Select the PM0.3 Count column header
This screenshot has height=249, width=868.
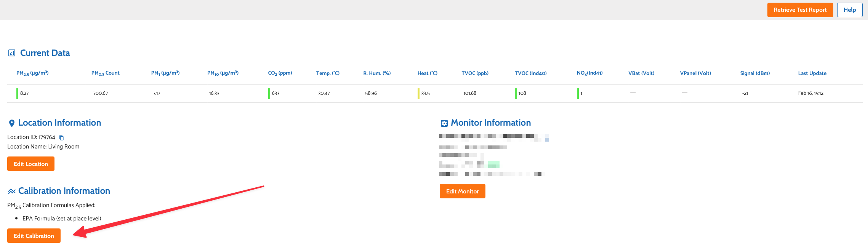tap(105, 73)
